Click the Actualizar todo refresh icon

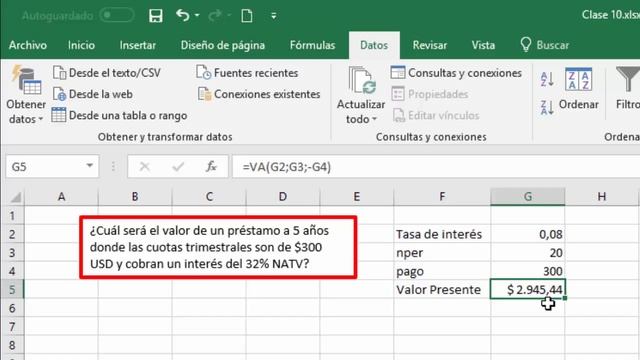pyautogui.click(x=362, y=81)
